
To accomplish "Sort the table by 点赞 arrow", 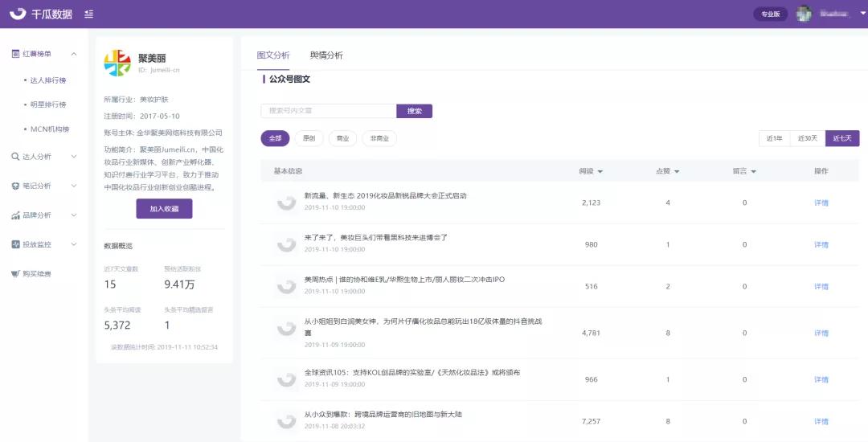I will 677,171.
